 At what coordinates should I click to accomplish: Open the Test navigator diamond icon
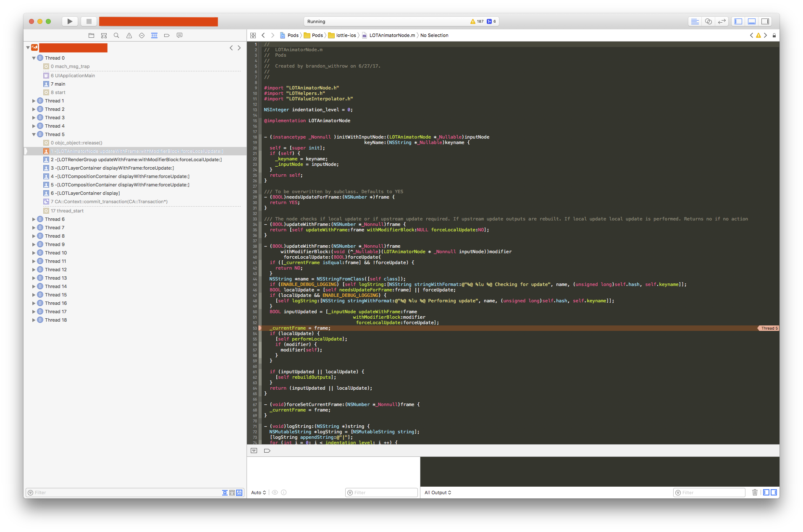(142, 36)
